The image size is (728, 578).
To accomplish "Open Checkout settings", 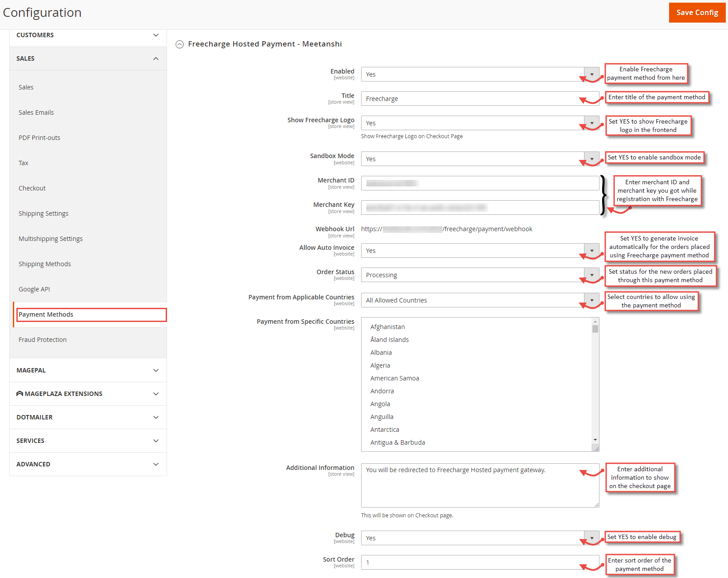I will click(32, 188).
